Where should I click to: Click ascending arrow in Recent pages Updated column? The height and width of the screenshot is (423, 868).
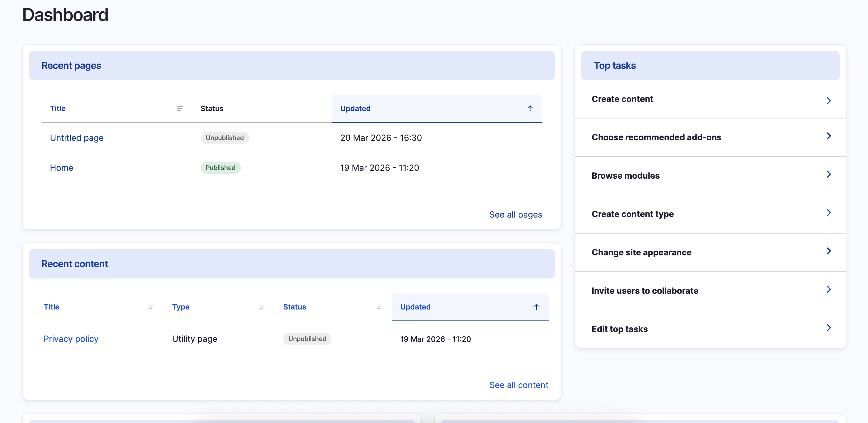tap(530, 109)
